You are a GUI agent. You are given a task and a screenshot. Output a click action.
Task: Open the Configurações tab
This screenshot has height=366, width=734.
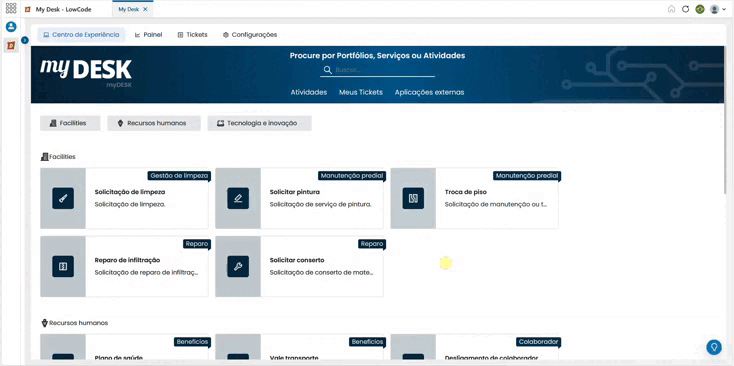250,35
